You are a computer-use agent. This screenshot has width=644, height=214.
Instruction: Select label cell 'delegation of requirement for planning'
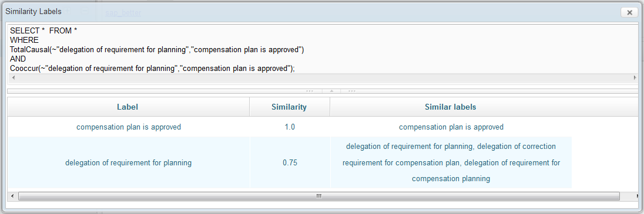click(129, 163)
